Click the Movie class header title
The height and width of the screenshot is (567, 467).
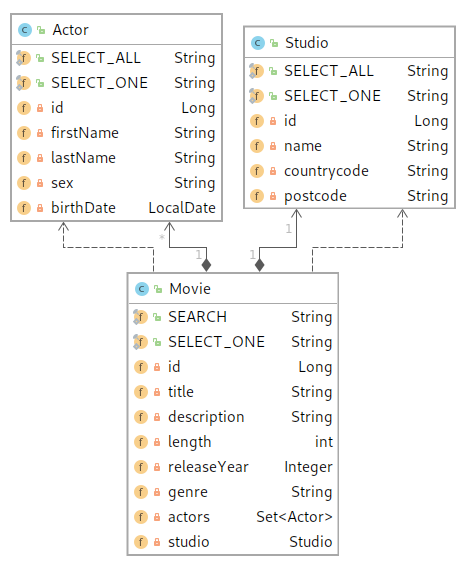point(190,289)
